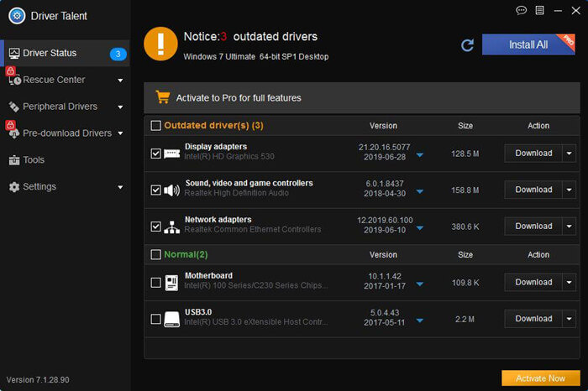
Task: Open Download options arrow for USB3.0
Action: tap(569, 319)
